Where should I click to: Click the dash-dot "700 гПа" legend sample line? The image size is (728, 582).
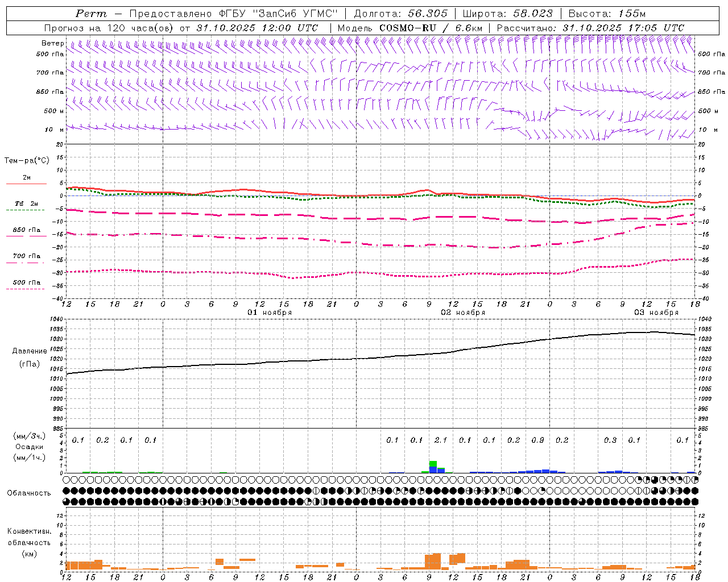[x=25, y=263]
